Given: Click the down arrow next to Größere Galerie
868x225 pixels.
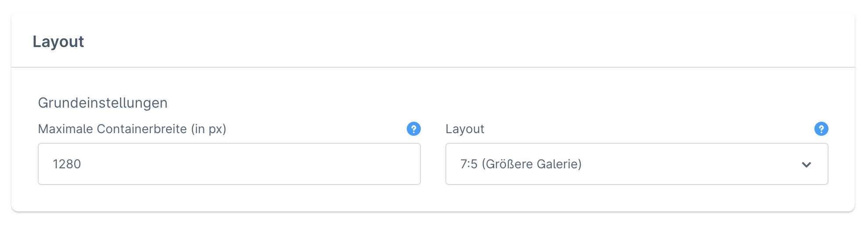Looking at the screenshot, I should point(806,164).
